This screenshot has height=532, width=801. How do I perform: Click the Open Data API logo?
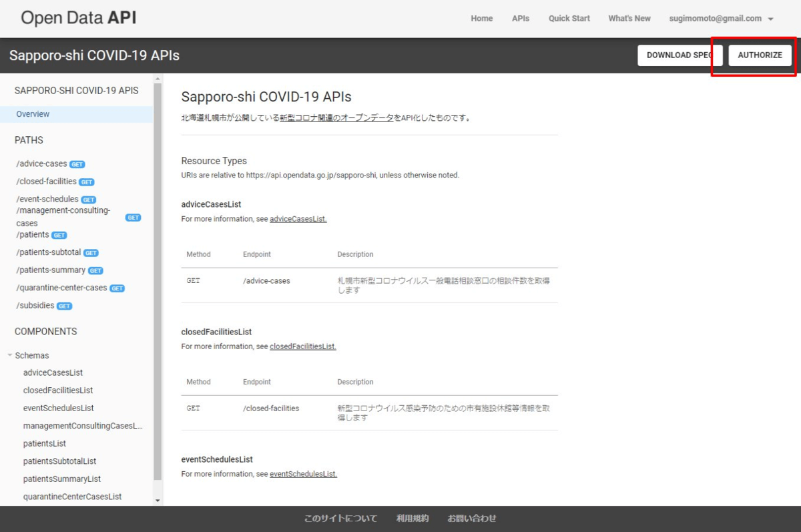tap(79, 18)
